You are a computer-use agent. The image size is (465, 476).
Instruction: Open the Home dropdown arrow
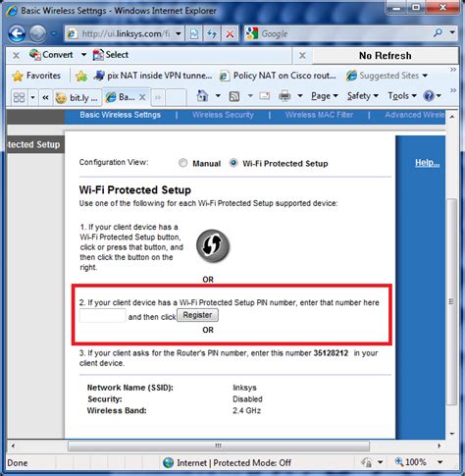coord(218,96)
